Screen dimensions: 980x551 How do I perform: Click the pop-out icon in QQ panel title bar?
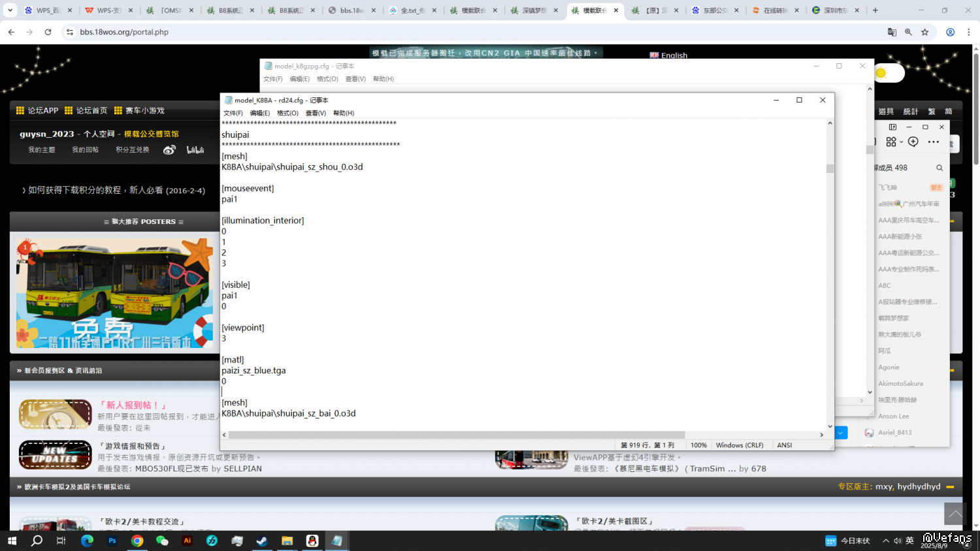[x=892, y=127]
